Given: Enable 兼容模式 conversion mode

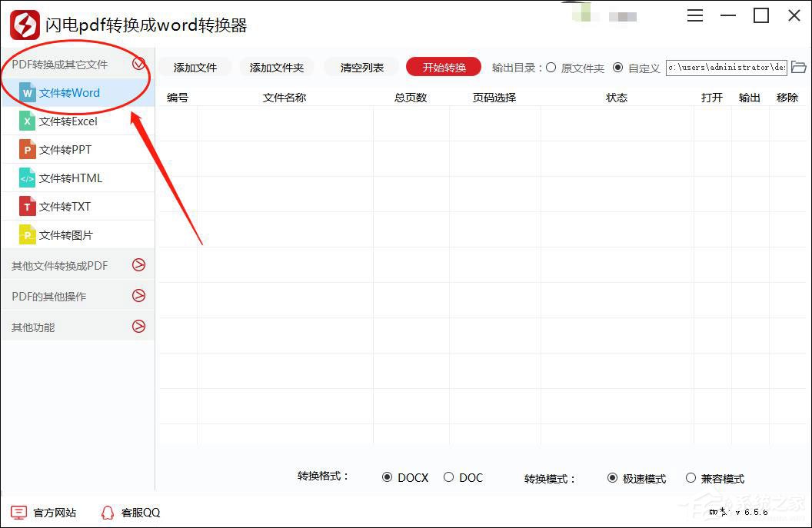Looking at the screenshot, I should tap(691, 478).
